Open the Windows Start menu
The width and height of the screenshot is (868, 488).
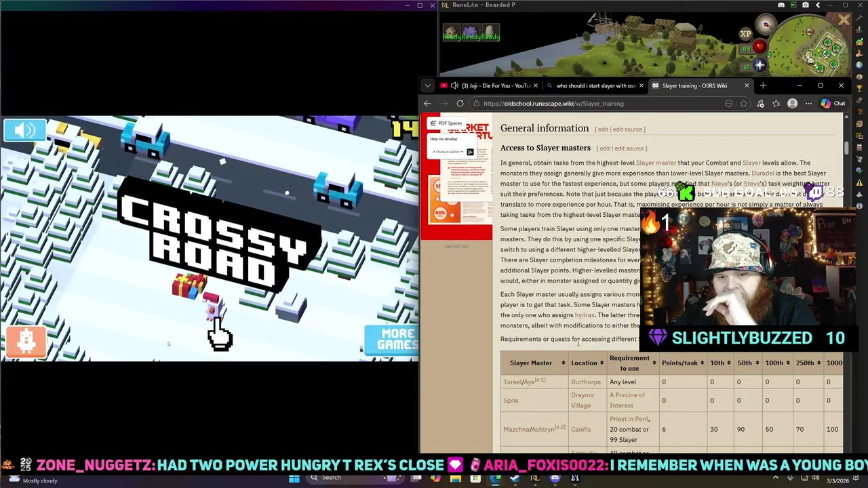[x=294, y=478]
